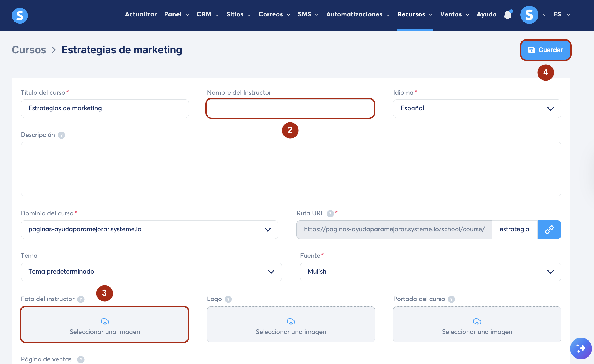Open the user profile avatar menu
594x364 pixels.
point(529,14)
